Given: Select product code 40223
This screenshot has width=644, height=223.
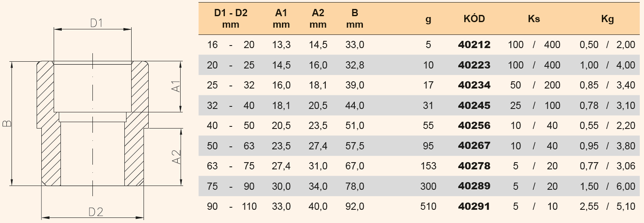Looking at the screenshot, I should click(x=474, y=65).
